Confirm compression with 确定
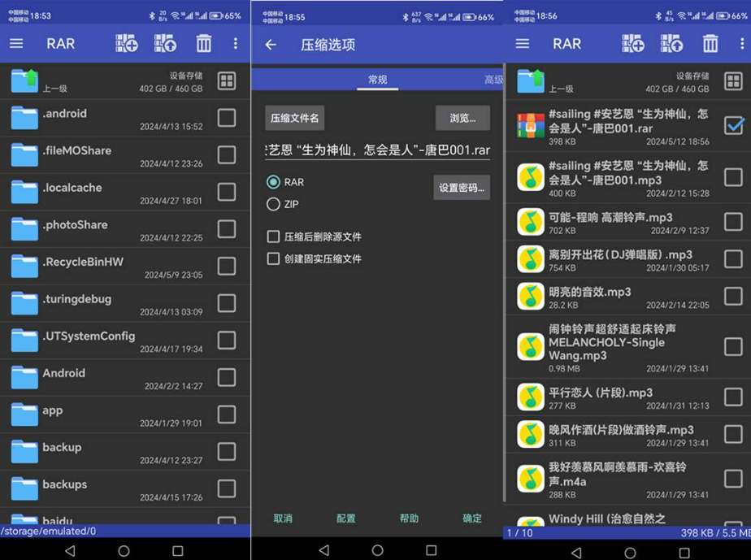The width and height of the screenshot is (751, 560). click(x=472, y=518)
